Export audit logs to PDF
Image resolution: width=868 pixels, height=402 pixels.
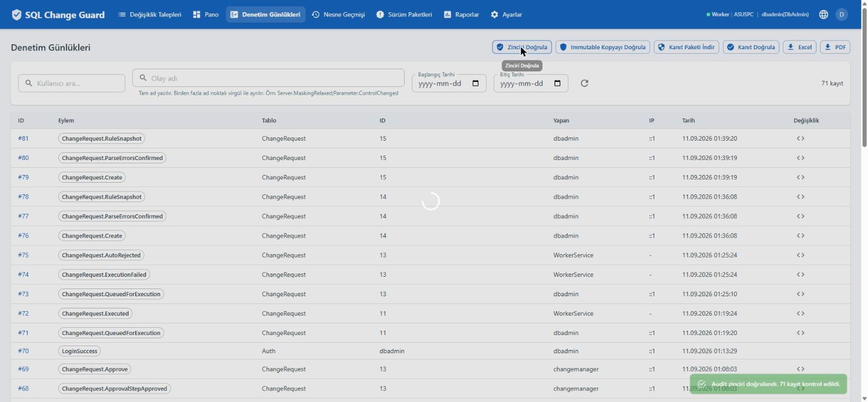(x=835, y=47)
